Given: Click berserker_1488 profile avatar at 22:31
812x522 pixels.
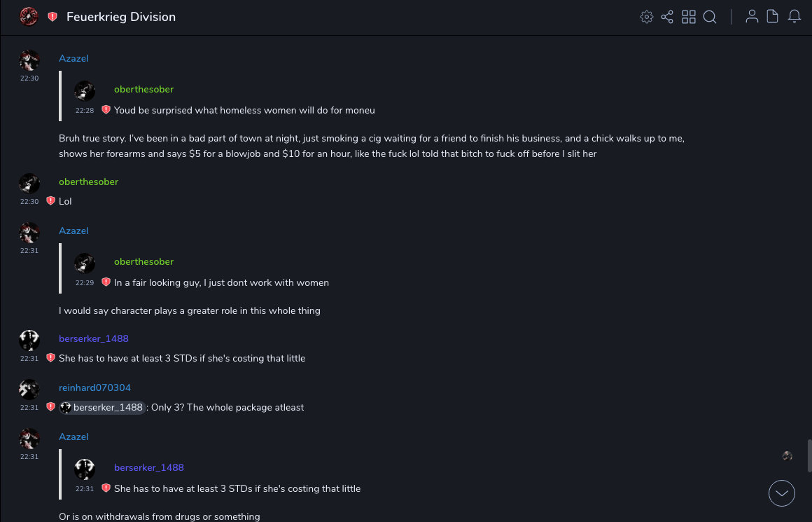Looking at the screenshot, I should click(29, 340).
